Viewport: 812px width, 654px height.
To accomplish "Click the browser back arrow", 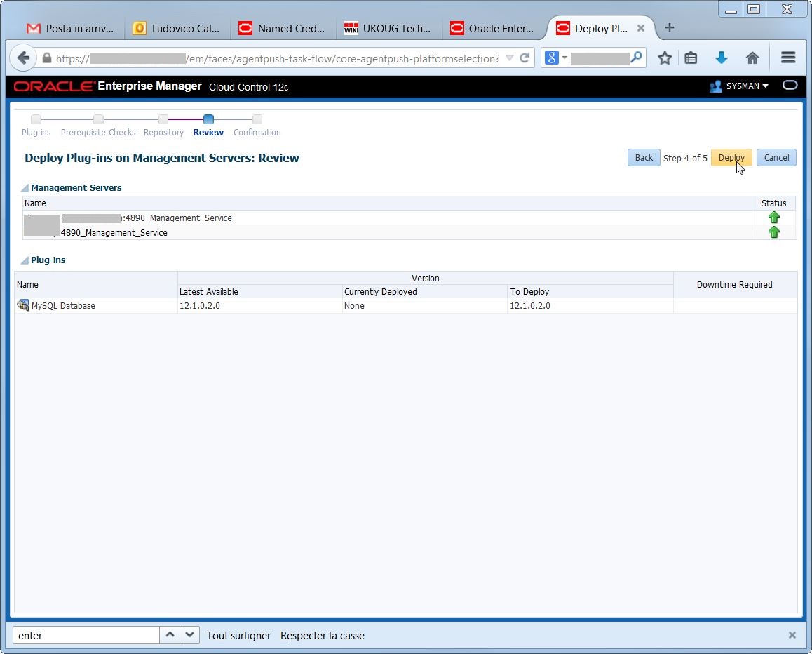I will 23,58.
